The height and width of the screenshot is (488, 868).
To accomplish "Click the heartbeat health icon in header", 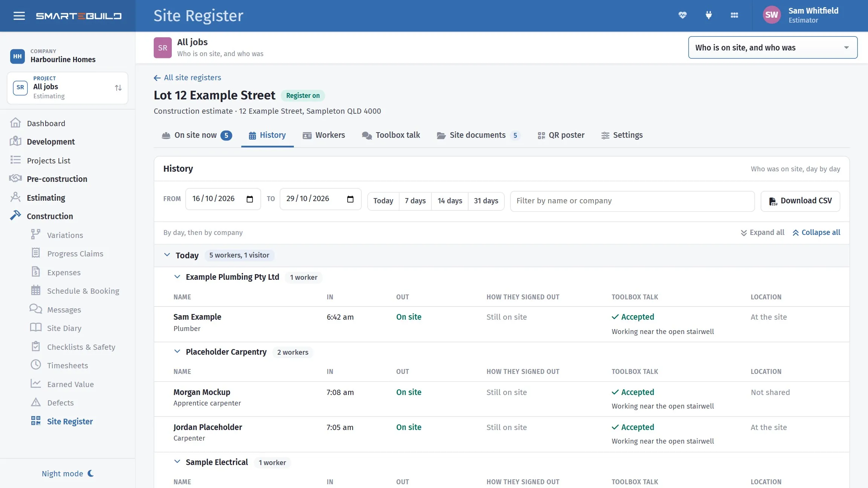I will pyautogui.click(x=682, y=15).
